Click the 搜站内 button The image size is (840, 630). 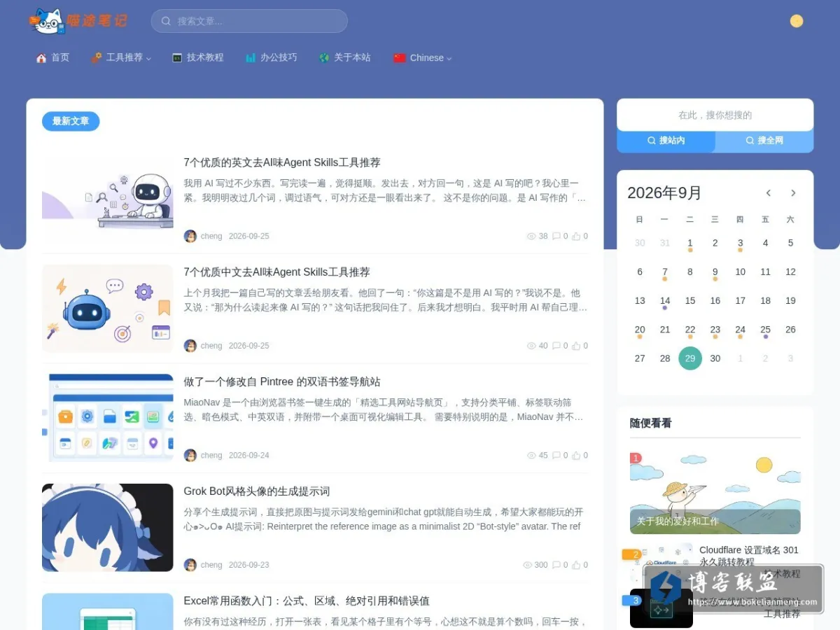click(666, 141)
